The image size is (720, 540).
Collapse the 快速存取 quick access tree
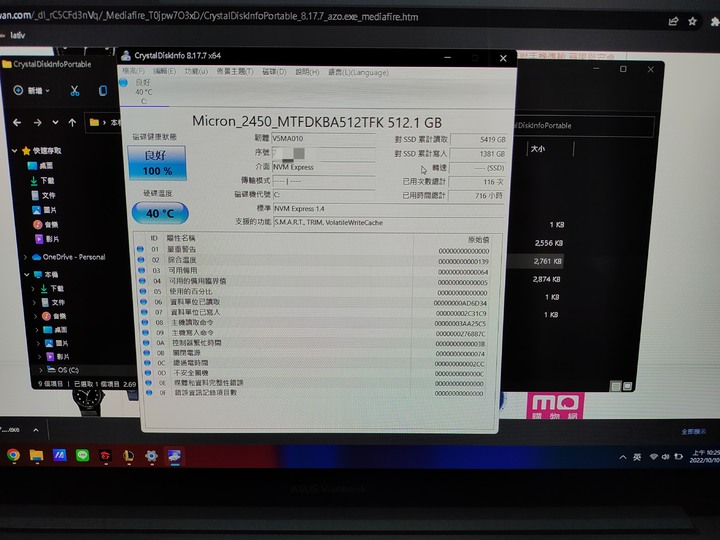tap(14, 150)
